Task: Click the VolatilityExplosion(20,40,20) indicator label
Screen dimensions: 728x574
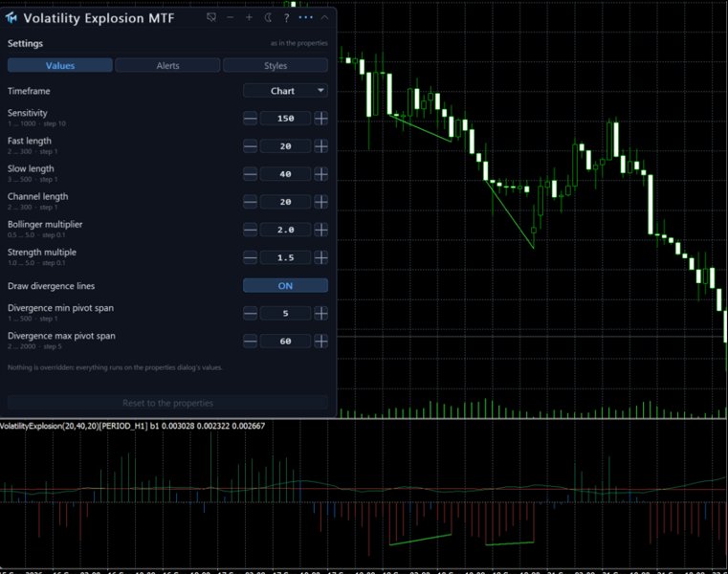Action: point(132,426)
